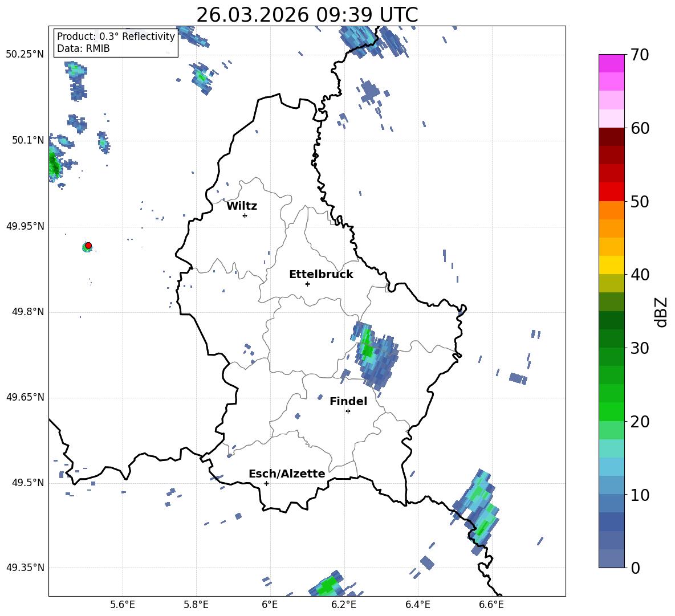Click the Findel station label
Image resolution: width=675 pixels, height=616 pixels.
pyautogui.click(x=348, y=401)
